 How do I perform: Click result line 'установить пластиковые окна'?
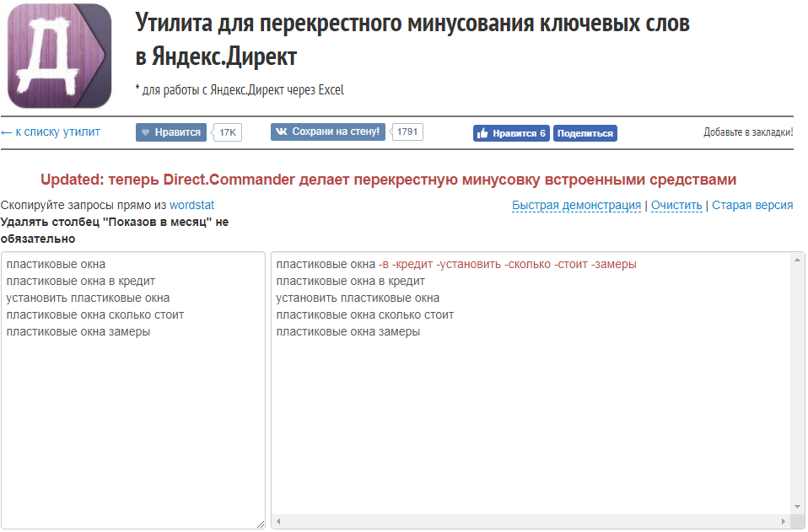pos(358,298)
